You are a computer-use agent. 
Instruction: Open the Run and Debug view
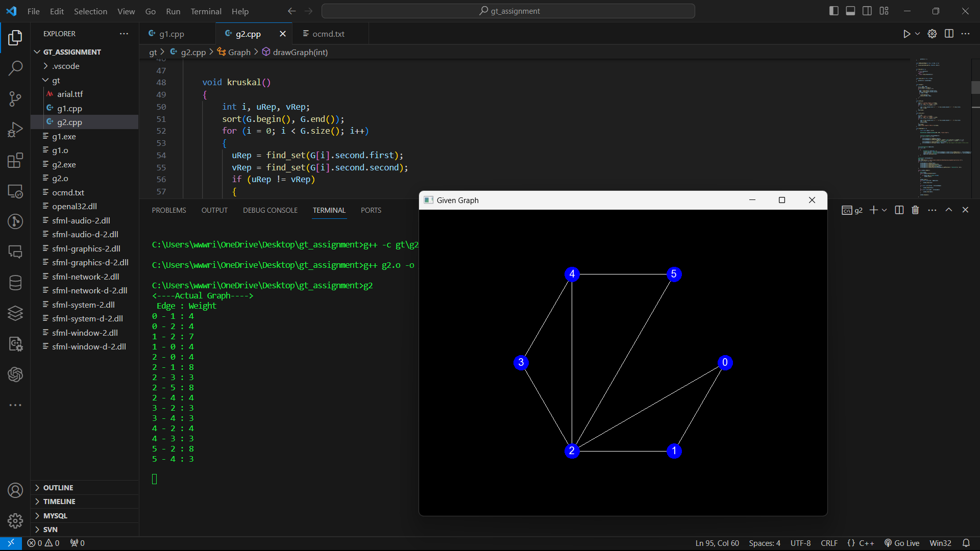coord(15,130)
